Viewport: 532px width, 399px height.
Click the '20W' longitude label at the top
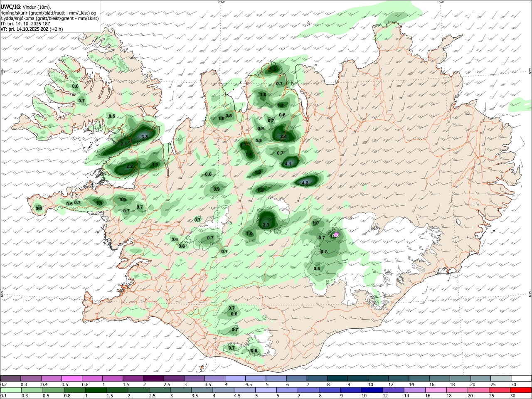pos(221,2)
